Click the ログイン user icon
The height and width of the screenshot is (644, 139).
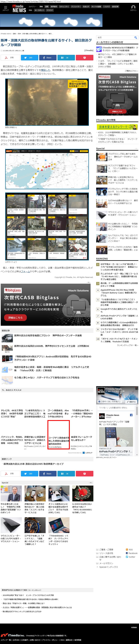click(x=133, y=8)
